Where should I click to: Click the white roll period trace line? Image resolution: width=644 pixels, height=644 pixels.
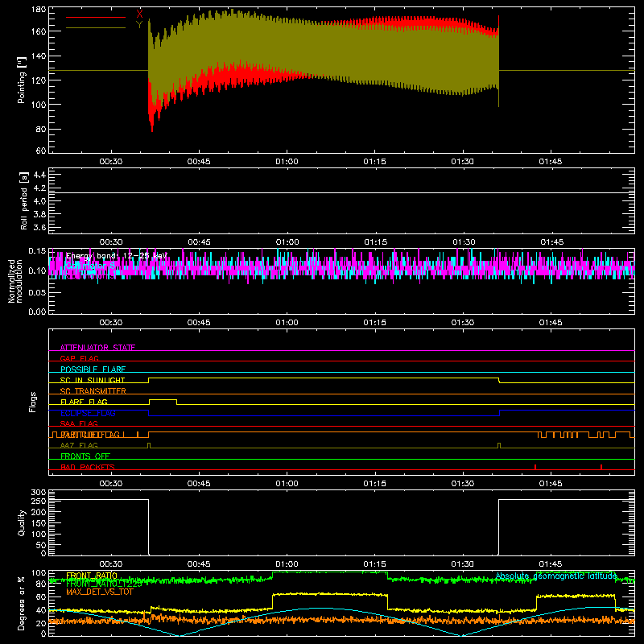[x=341, y=192]
